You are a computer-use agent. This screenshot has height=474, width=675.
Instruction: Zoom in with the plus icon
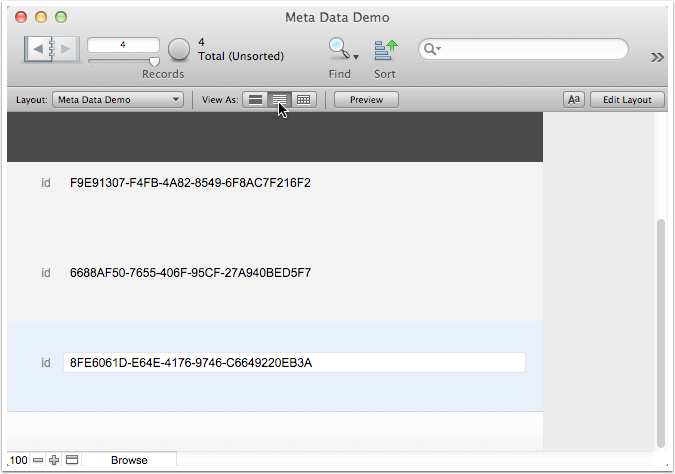tap(54, 460)
